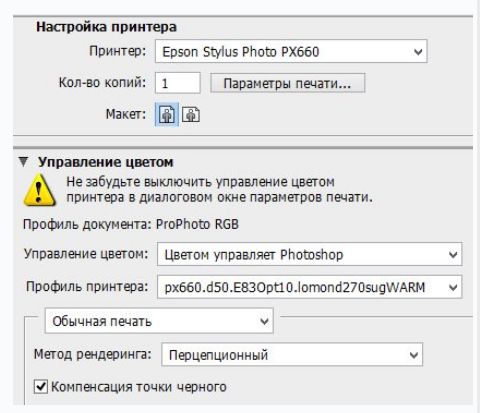Click into the Кол-во копий field

coord(178,83)
